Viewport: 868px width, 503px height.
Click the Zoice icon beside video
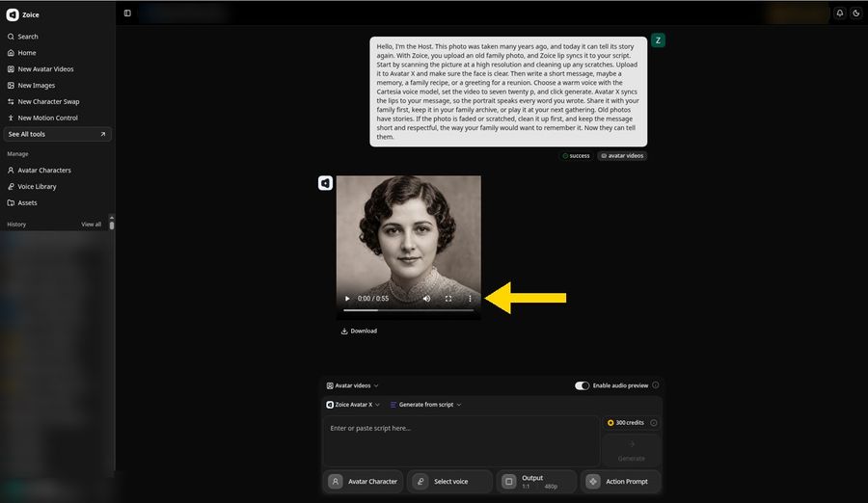(326, 183)
